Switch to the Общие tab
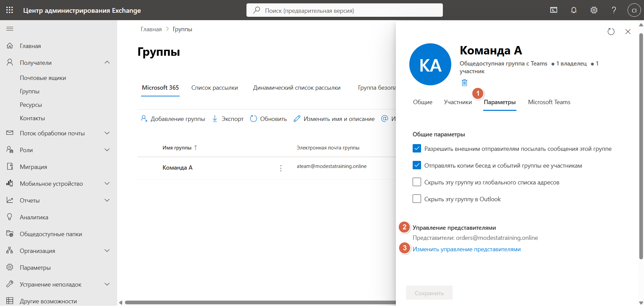Screen dimensions: 644x306 (423, 102)
